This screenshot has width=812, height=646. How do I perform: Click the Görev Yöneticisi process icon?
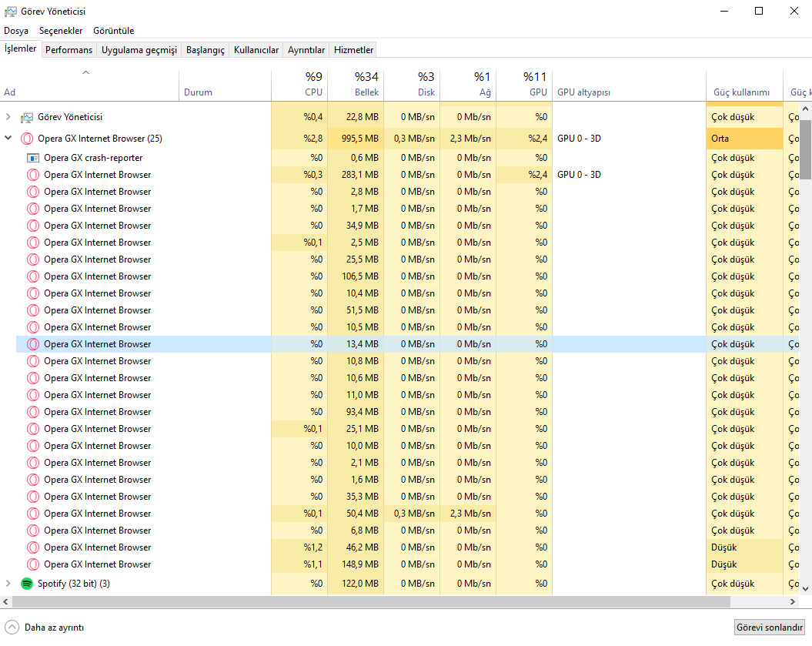(27, 118)
